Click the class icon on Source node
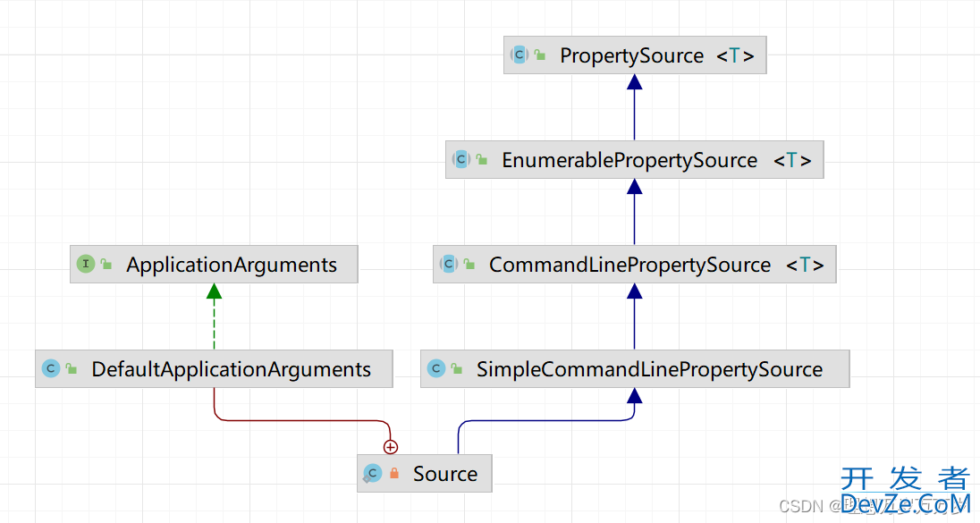 click(x=373, y=474)
